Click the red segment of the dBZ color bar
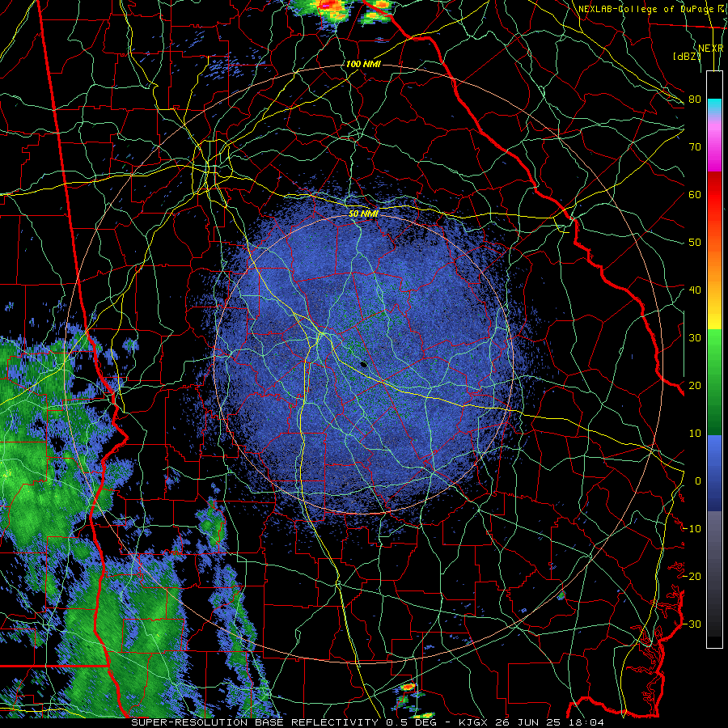The height and width of the screenshot is (728, 728). [x=714, y=196]
